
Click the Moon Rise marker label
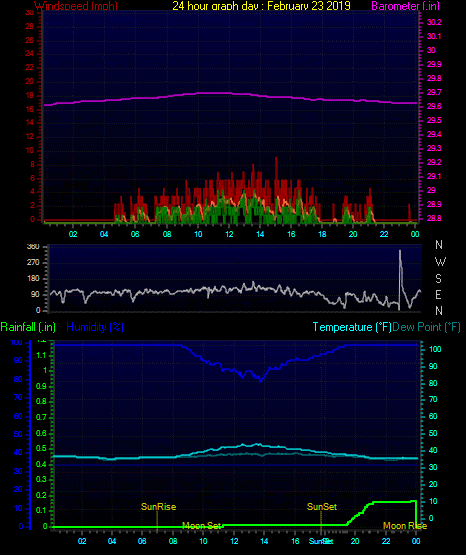405,526
